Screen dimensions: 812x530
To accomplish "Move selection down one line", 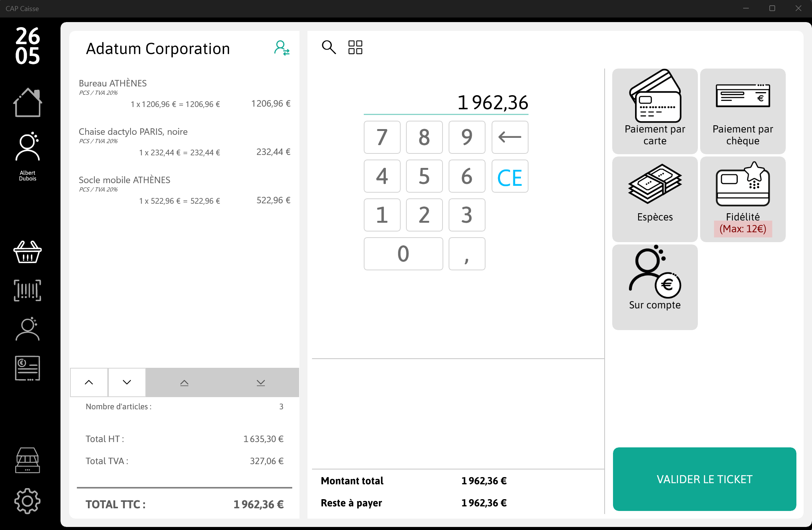I will pos(127,382).
